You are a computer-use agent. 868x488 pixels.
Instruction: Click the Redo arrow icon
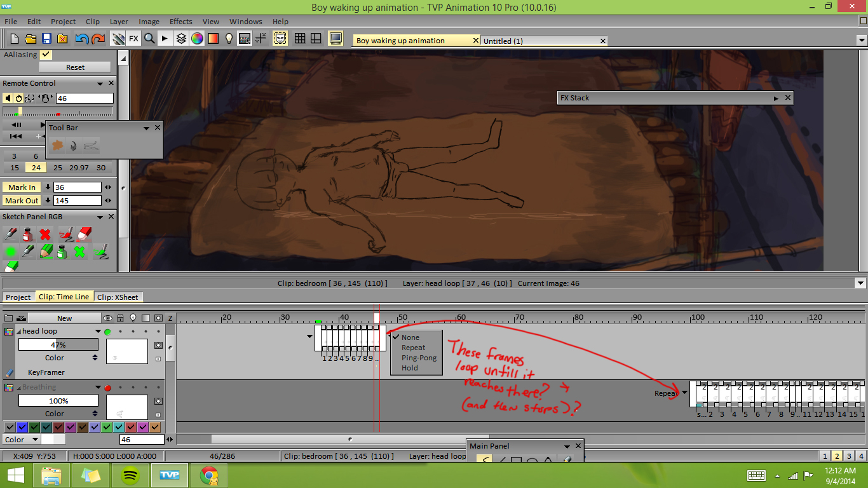[98, 39]
